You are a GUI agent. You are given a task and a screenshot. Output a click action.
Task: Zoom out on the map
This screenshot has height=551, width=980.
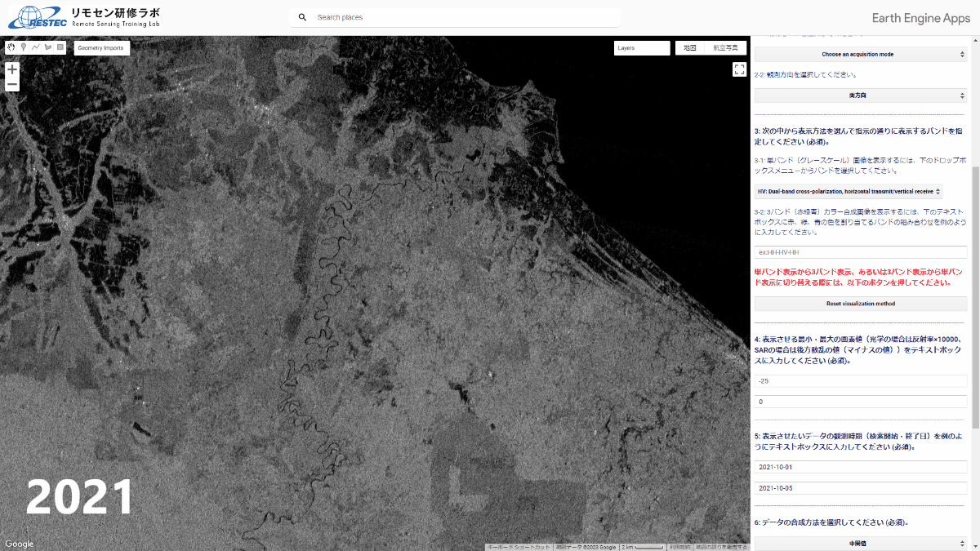coord(12,85)
